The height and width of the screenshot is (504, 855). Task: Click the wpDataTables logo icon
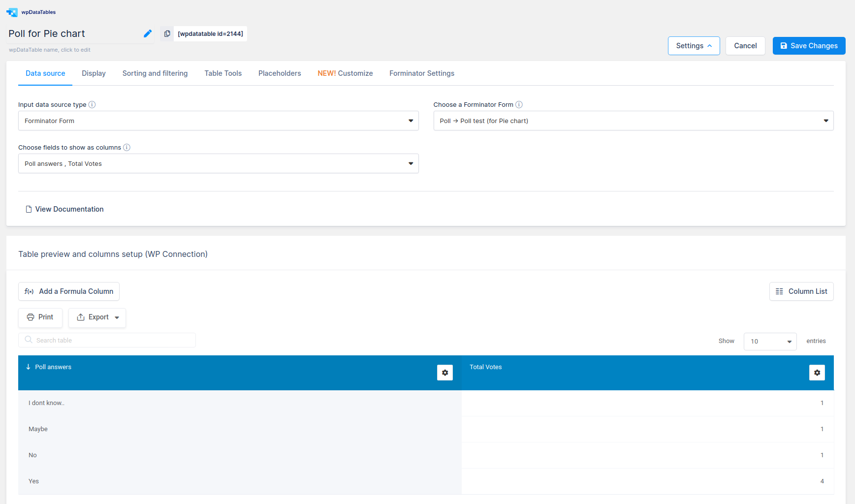[x=12, y=12]
